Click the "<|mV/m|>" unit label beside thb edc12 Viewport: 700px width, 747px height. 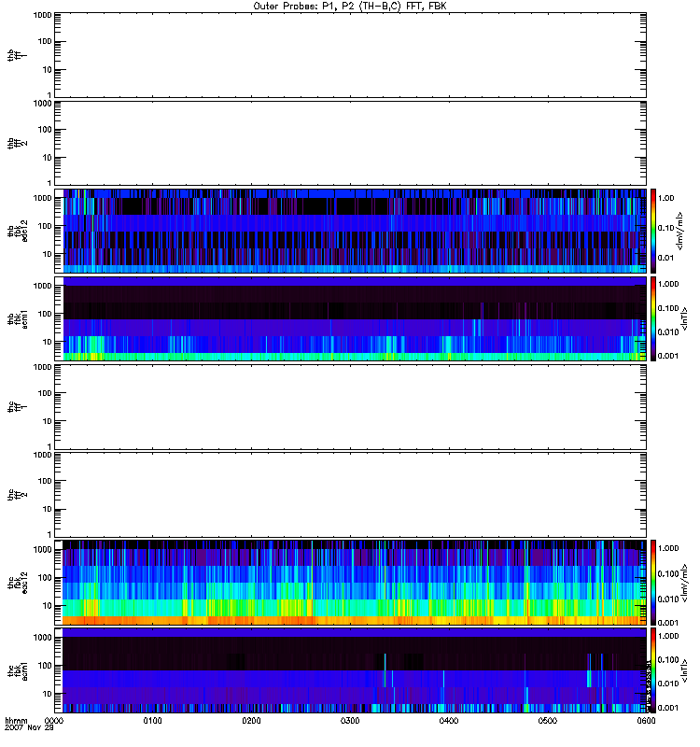680,231
